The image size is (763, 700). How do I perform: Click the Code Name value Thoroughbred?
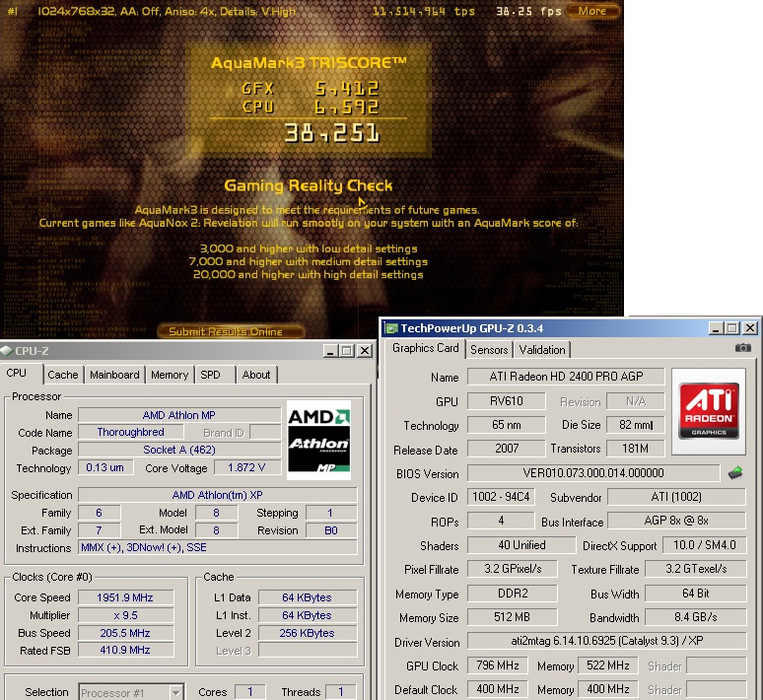click(x=130, y=432)
